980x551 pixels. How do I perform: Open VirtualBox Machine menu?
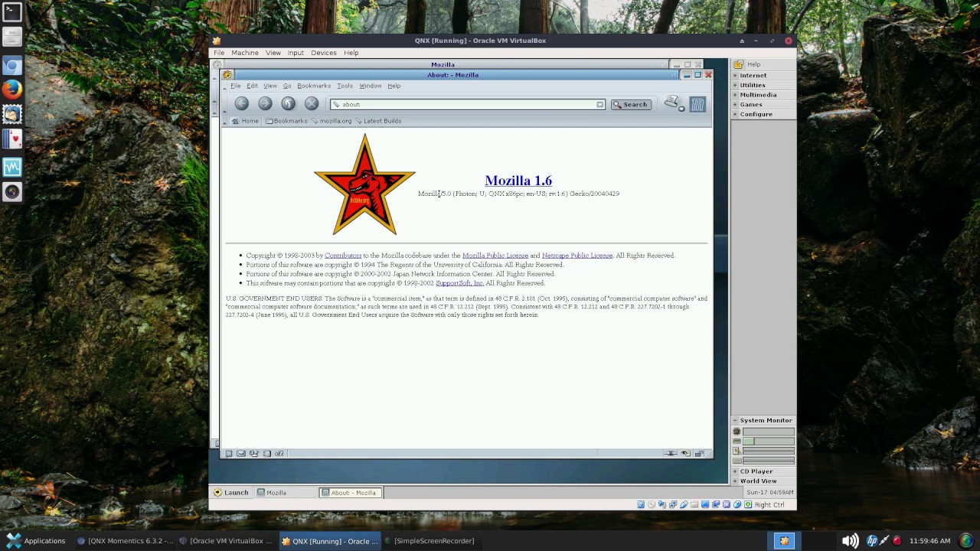pos(245,53)
